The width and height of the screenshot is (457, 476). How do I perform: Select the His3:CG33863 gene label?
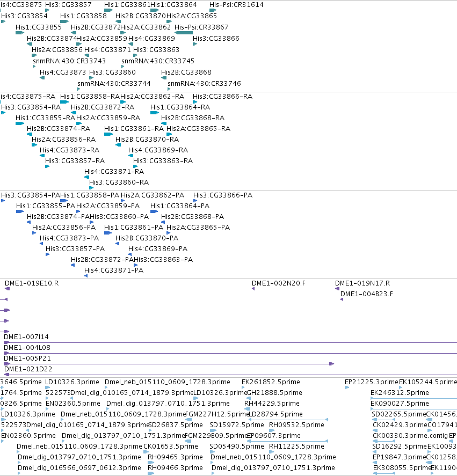pos(156,49)
